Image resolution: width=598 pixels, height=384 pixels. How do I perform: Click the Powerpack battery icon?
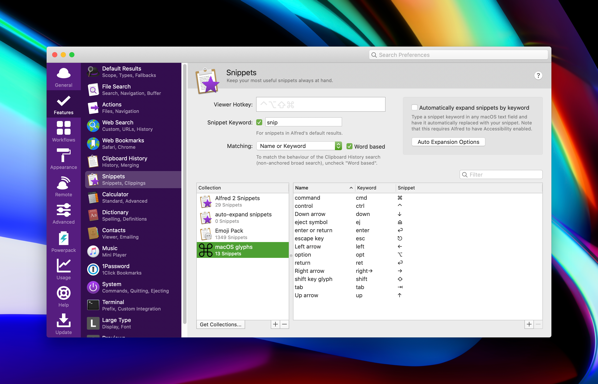click(x=63, y=239)
